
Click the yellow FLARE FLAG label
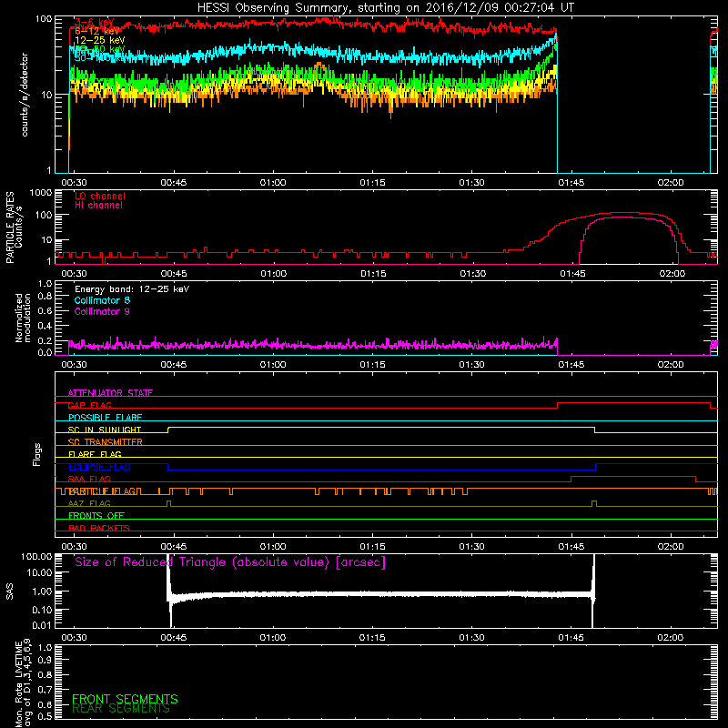point(95,454)
